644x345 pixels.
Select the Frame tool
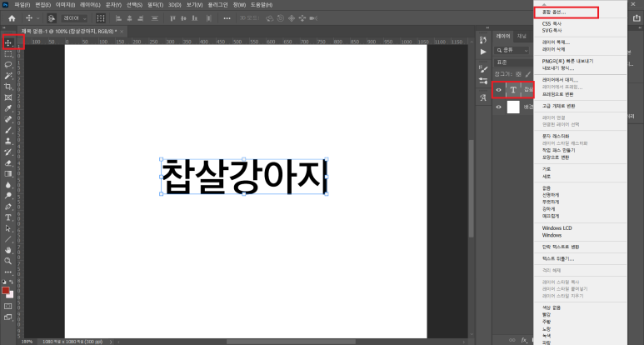pos(8,97)
